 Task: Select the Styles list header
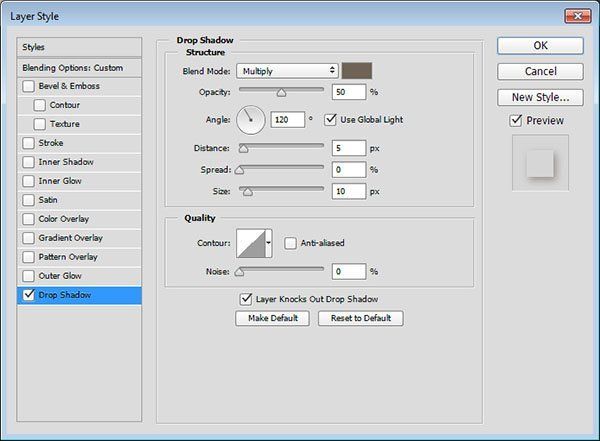(79, 47)
